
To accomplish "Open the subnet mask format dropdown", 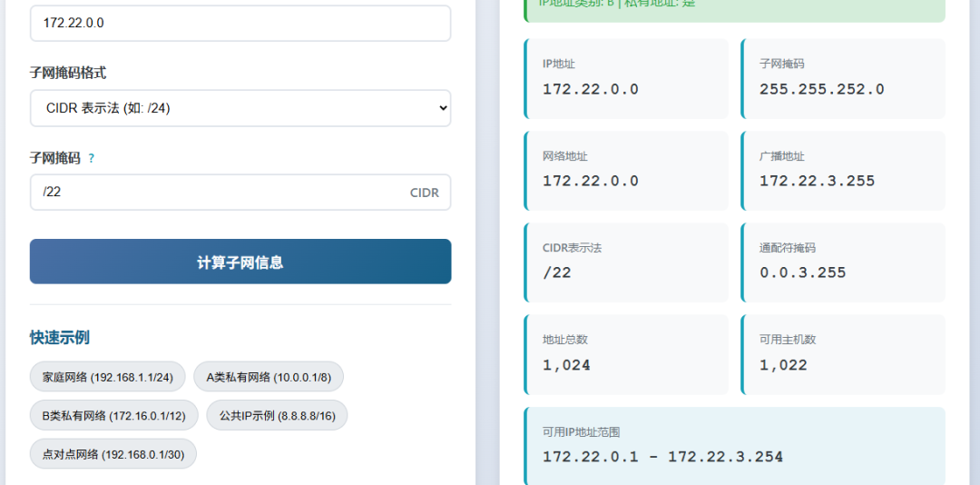I will tap(240, 108).
